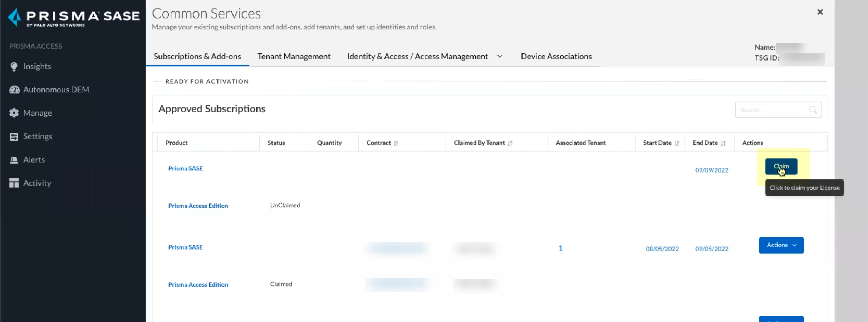Sort by Claimed By Tenant column

pos(510,143)
